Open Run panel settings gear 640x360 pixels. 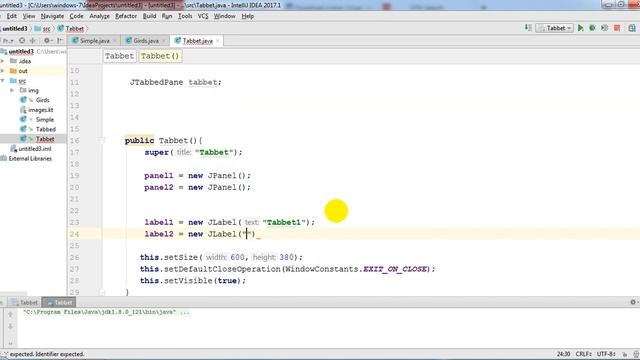tap(633, 302)
